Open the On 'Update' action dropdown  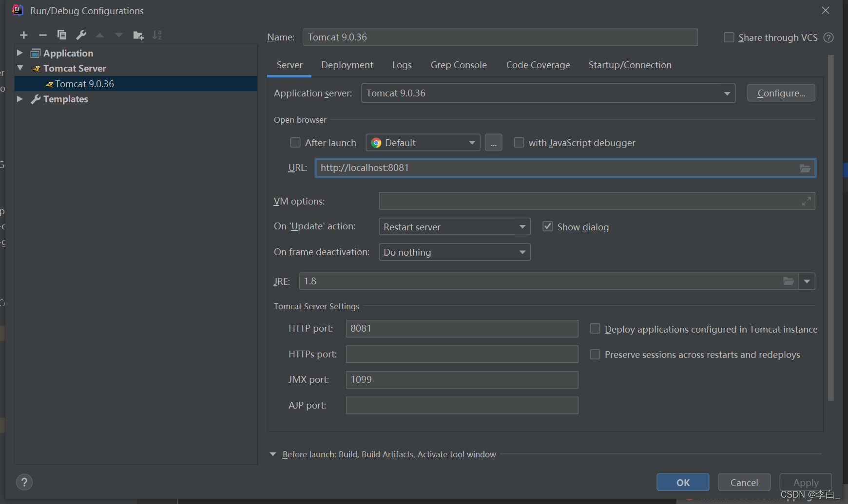click(x=455, y=226)
